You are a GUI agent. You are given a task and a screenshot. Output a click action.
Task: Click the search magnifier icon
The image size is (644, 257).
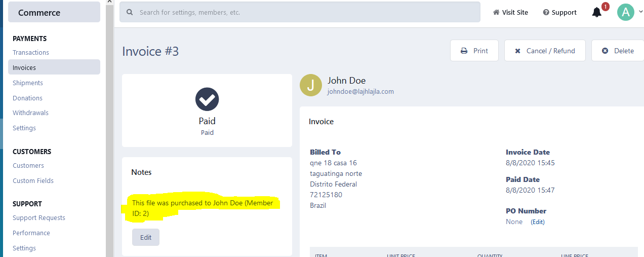coord(130,12)
